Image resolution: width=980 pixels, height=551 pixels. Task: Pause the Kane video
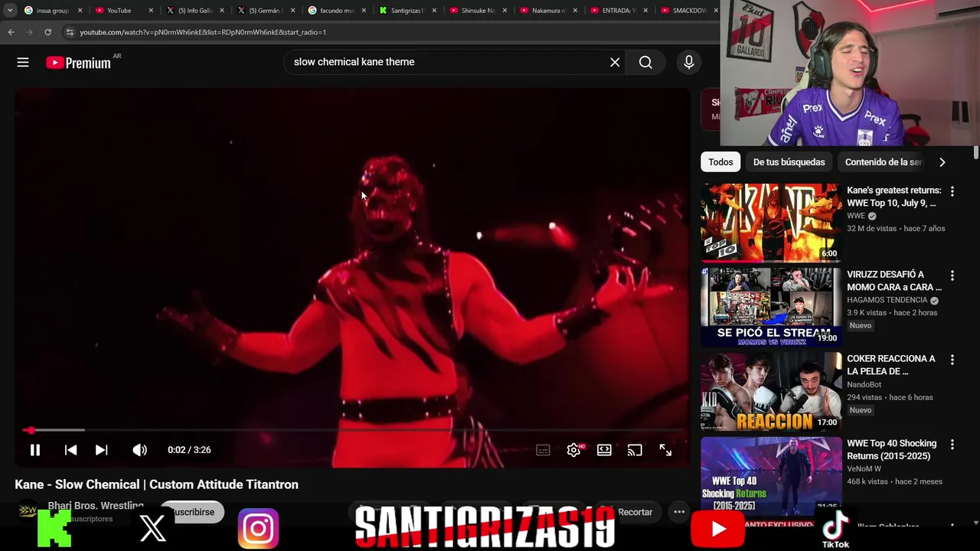click(x=35, y=450)
